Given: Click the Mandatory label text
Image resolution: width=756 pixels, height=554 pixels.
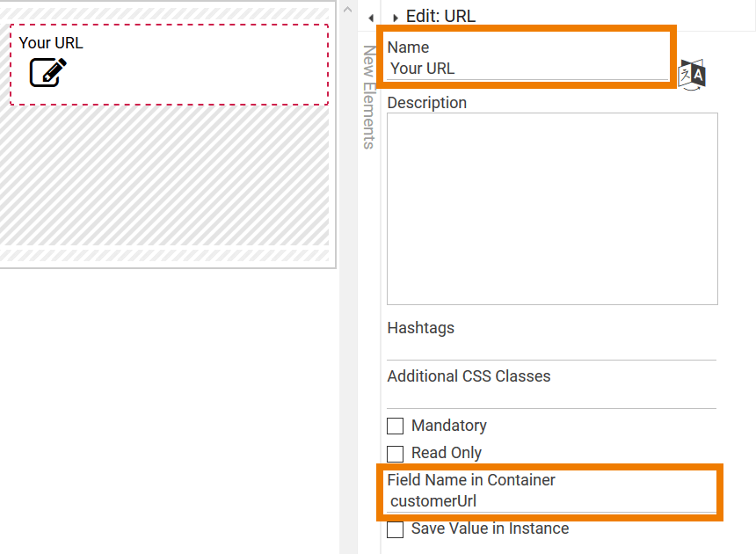Looking at the screenshot, I should tap(449, 426).
